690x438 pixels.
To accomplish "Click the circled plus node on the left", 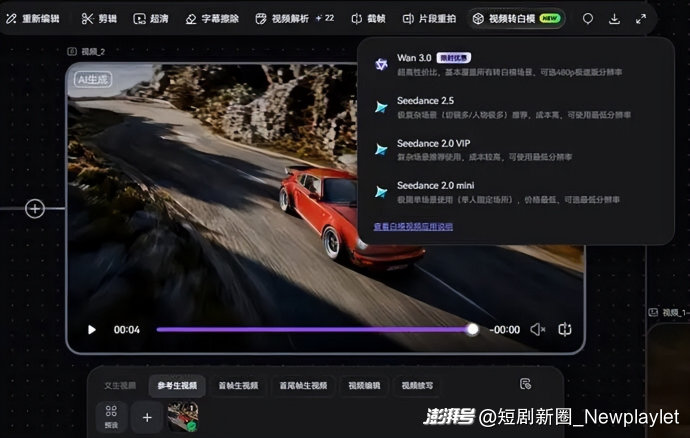I will pos(35,208).
